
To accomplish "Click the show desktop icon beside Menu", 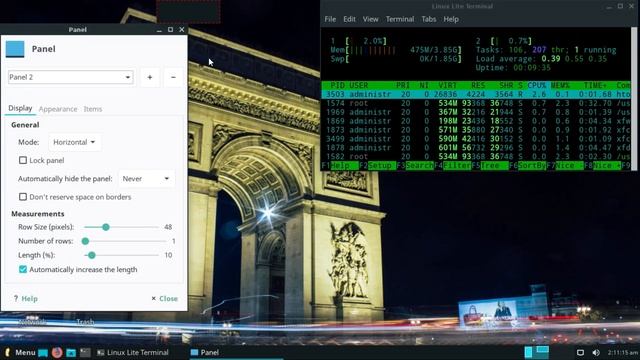I will [43, 353].
